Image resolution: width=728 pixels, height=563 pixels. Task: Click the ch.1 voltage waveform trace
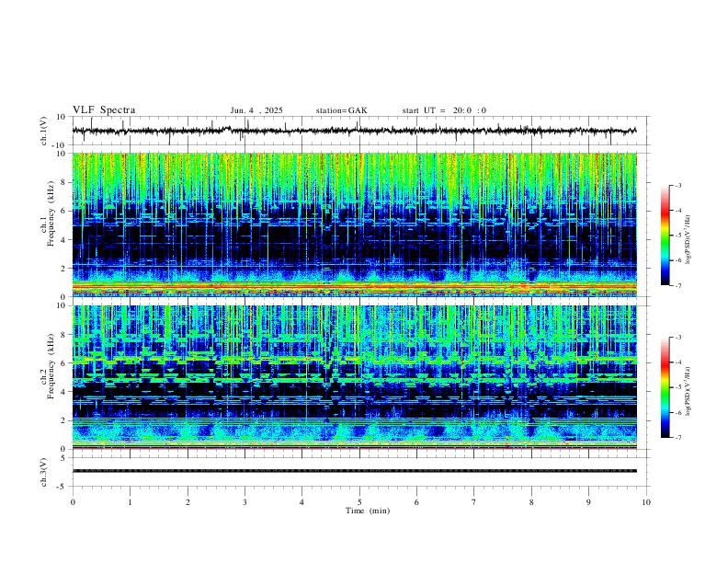354,131
